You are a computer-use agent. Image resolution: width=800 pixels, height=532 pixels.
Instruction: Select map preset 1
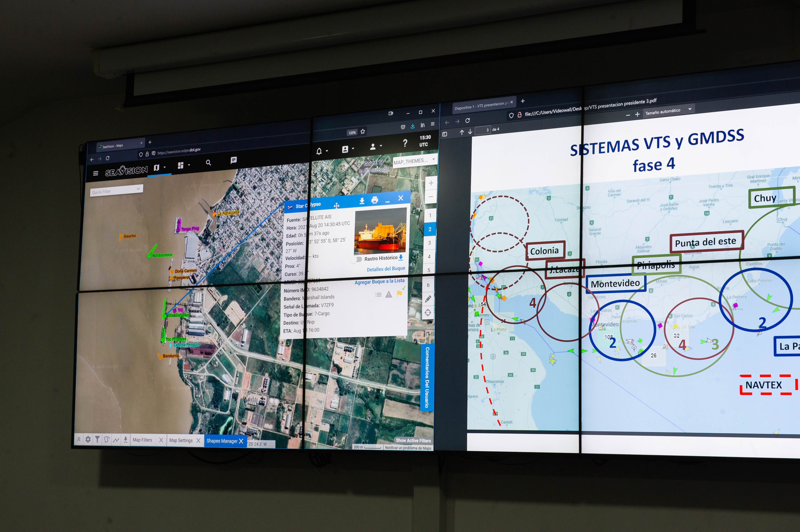click(430, 216)
